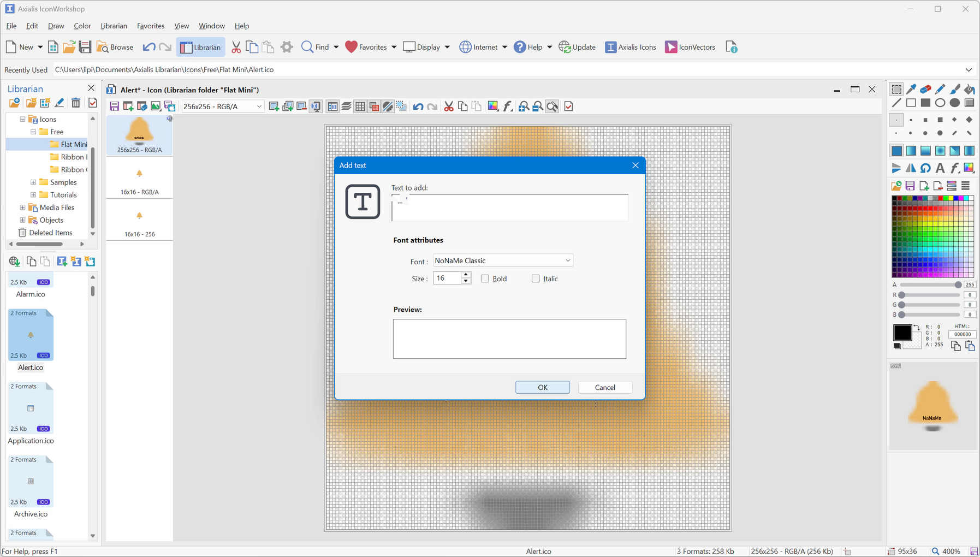The height and width of the screenshot is (557, 980).
Task: Select the Flat Mini folder in tree
Action: point(68,144)
